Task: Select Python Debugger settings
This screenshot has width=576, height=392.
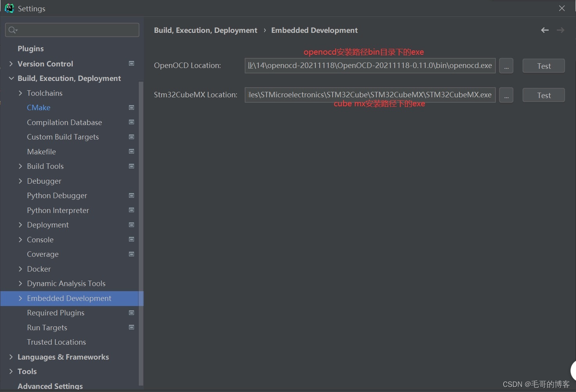Action: 57,195
